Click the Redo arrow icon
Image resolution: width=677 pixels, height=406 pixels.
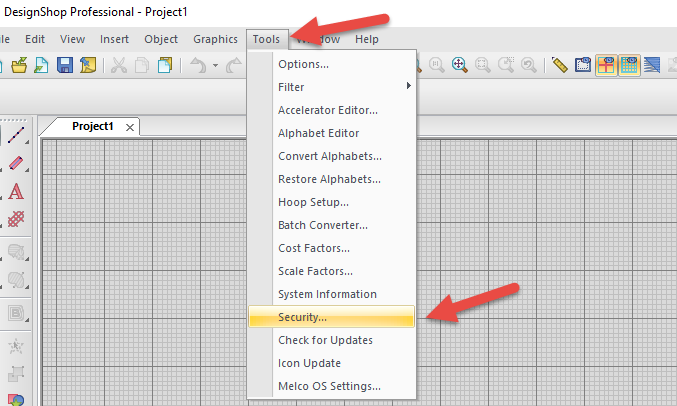coord(234,66)
